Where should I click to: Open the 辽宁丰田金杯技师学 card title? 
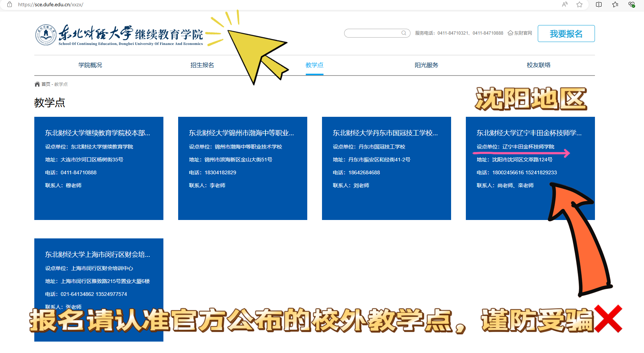click(529, 133)
